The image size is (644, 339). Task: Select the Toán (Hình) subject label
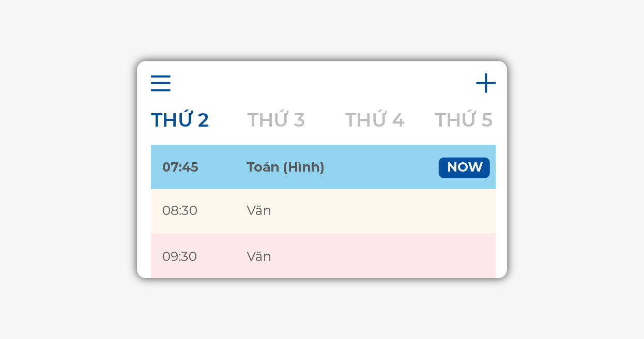click(x=285, y=167)
